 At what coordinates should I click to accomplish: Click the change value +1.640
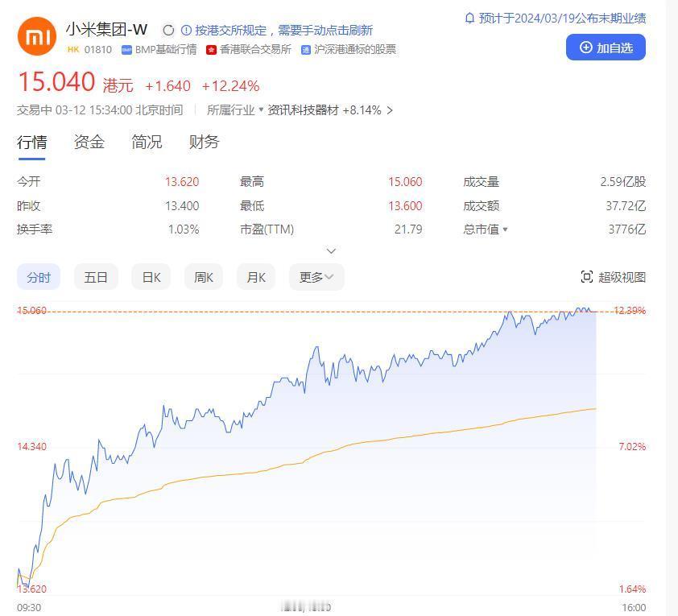167,86
